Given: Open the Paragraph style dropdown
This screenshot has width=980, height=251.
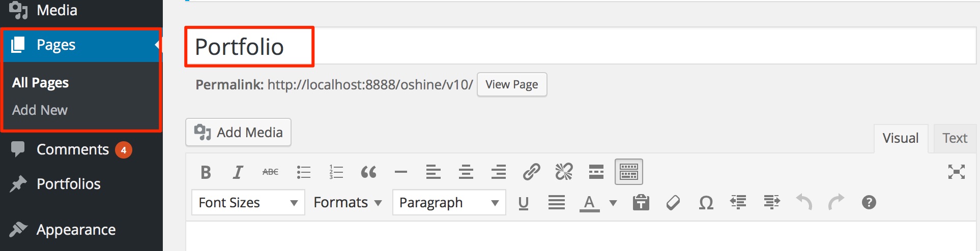Looking at the screenshot, I should click(449, 203).
